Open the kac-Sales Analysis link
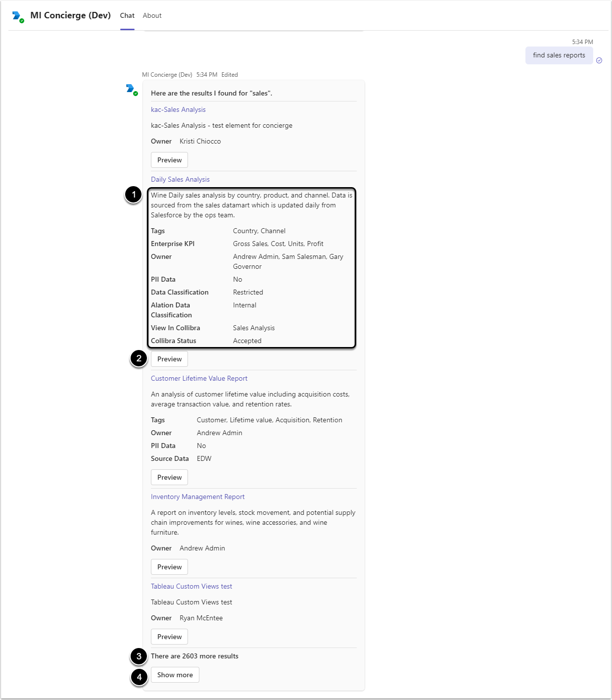This screenshot has width=612, height=700. click(x=178, y=110)
